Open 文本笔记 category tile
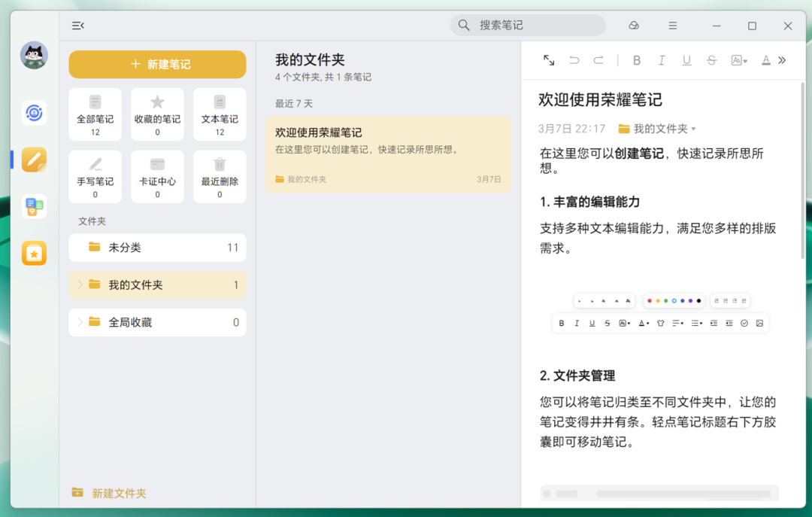The image size is (812, 517). [x=220, y=114]
